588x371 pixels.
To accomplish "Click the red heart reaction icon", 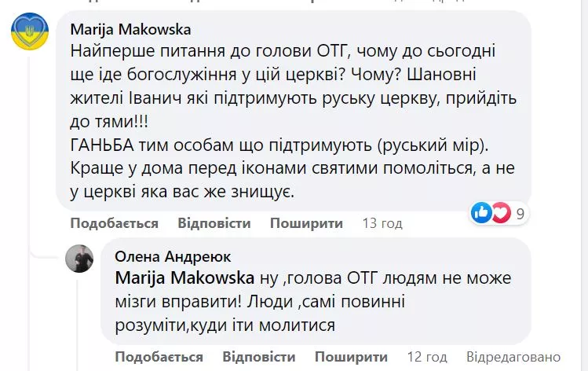I will point(500,212).
